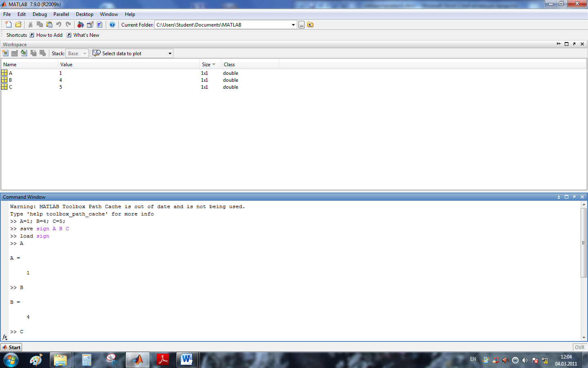Click the CCleaner tray icon
The width and height of the screenshot is (588, 368).
click(495, 360)
